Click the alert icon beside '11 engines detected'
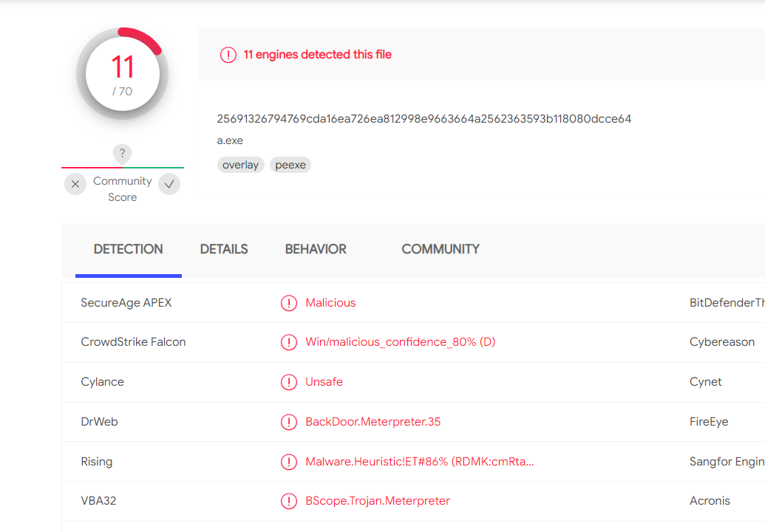This screenshot has width=765, height=532. [x=228, y=55]
